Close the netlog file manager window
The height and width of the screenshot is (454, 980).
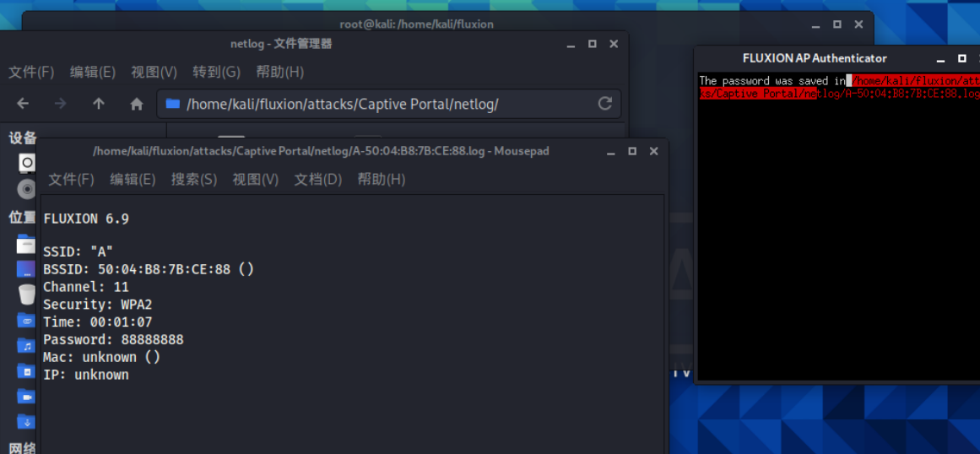(613, 45)
